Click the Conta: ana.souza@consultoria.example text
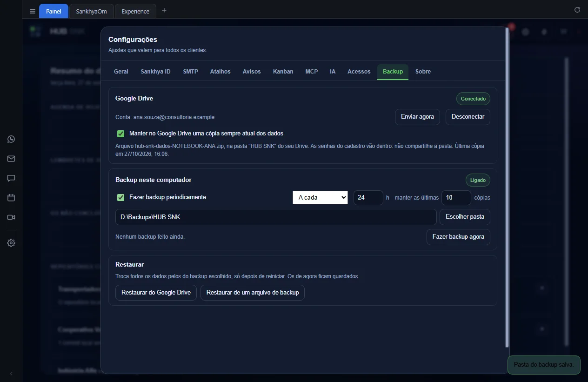The image size is (588, 382). [x=165, y=117]
